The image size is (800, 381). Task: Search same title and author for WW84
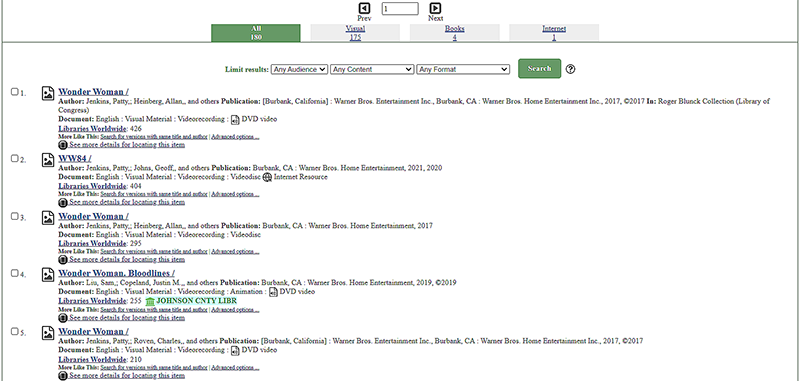(154, 194)
